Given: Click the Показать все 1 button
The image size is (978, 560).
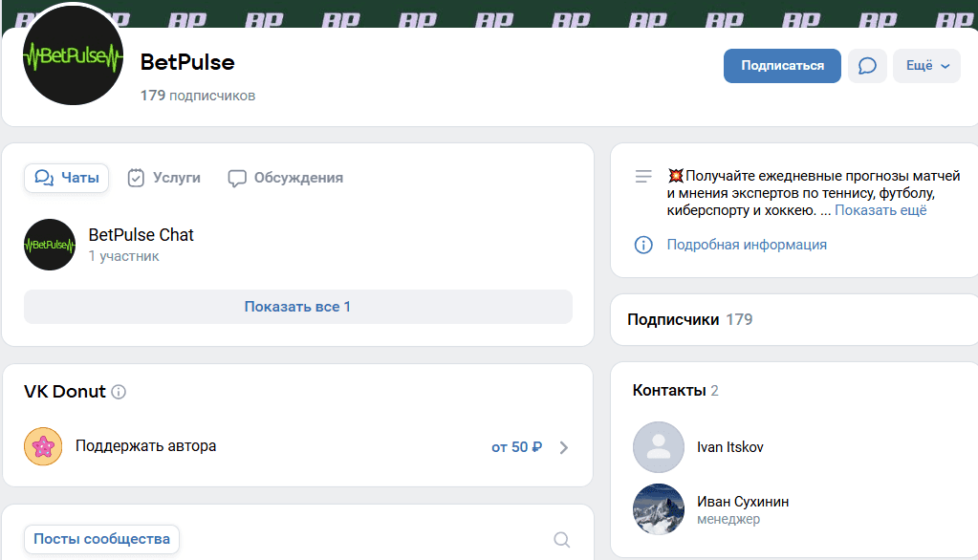Looking at the screenshot, I should tap(298, 306).
